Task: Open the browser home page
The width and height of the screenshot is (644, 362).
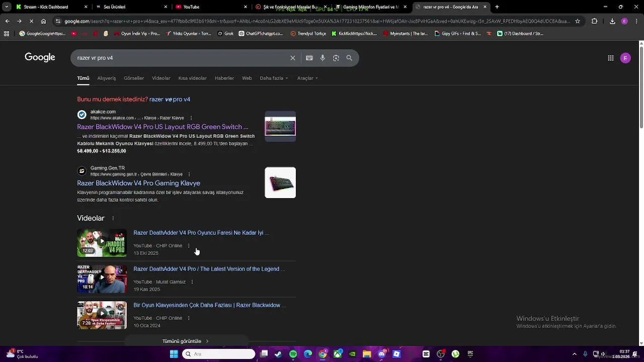Action: tap(43, 21)
